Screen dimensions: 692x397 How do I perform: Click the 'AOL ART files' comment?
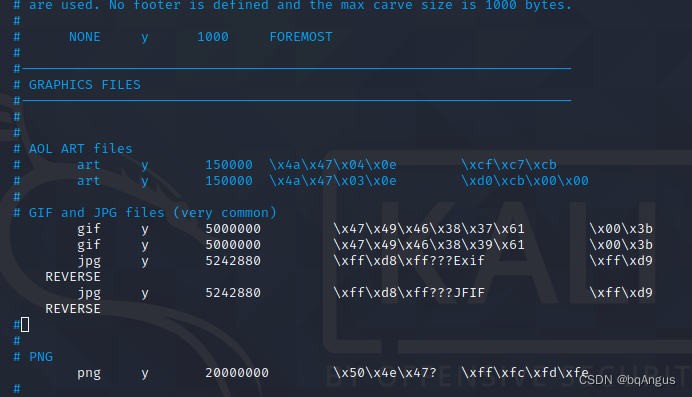click(x=80, y=149)
